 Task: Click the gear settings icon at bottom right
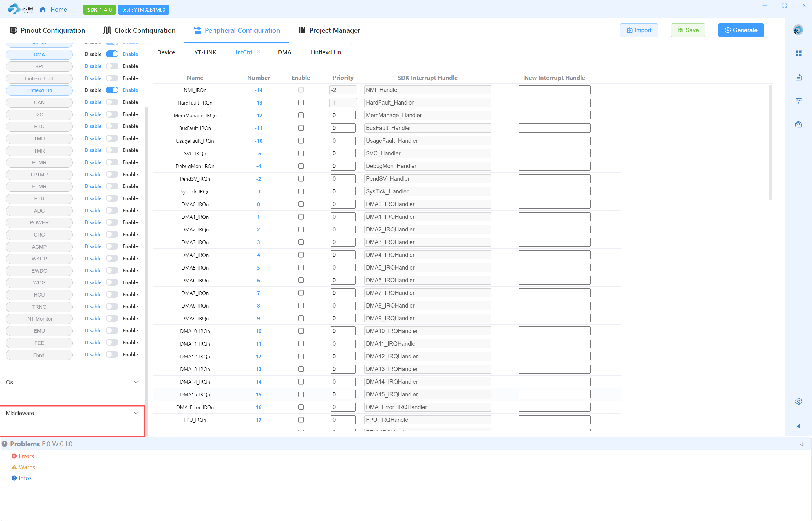point(798,401)
